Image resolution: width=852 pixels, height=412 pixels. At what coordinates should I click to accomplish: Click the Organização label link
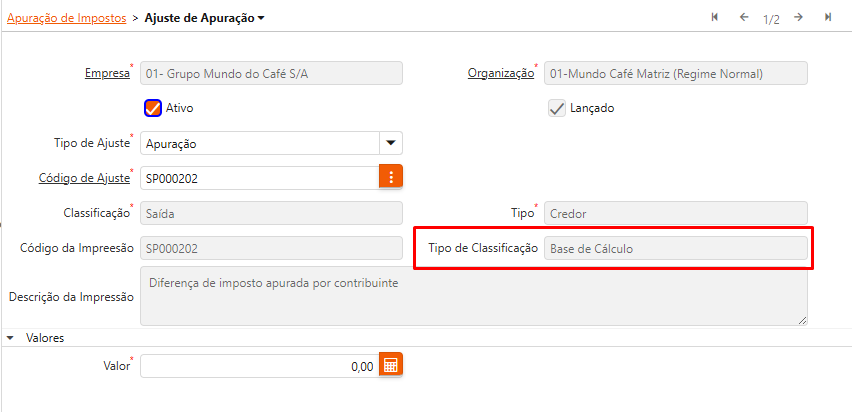(500, 74)
